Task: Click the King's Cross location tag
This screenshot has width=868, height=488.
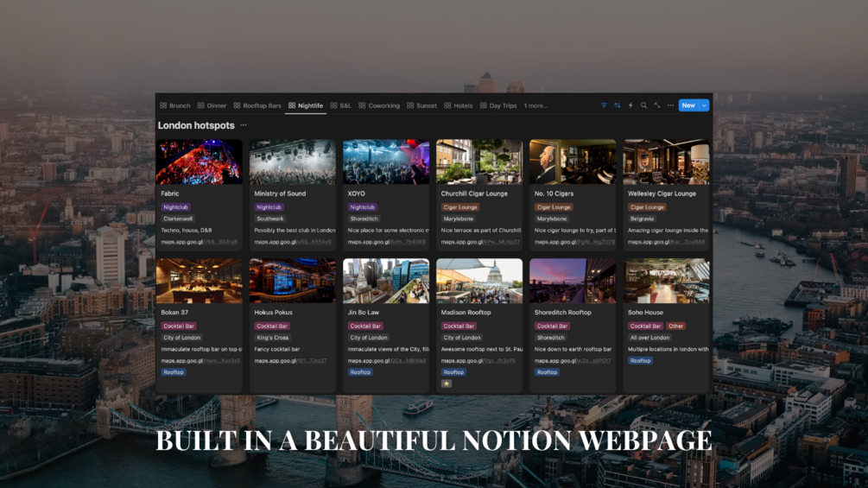Action: (x=273, y=338)
